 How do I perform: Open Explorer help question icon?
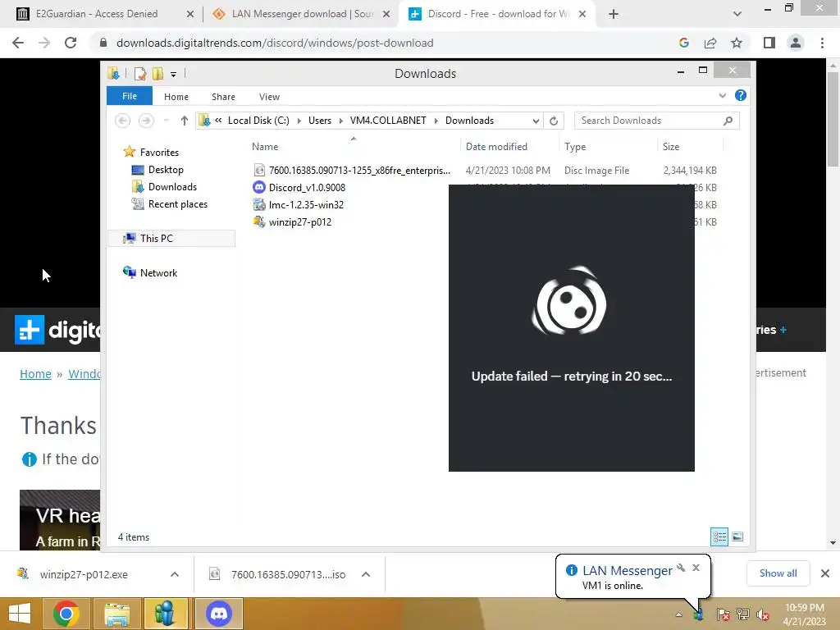click(x=741, y=95)
